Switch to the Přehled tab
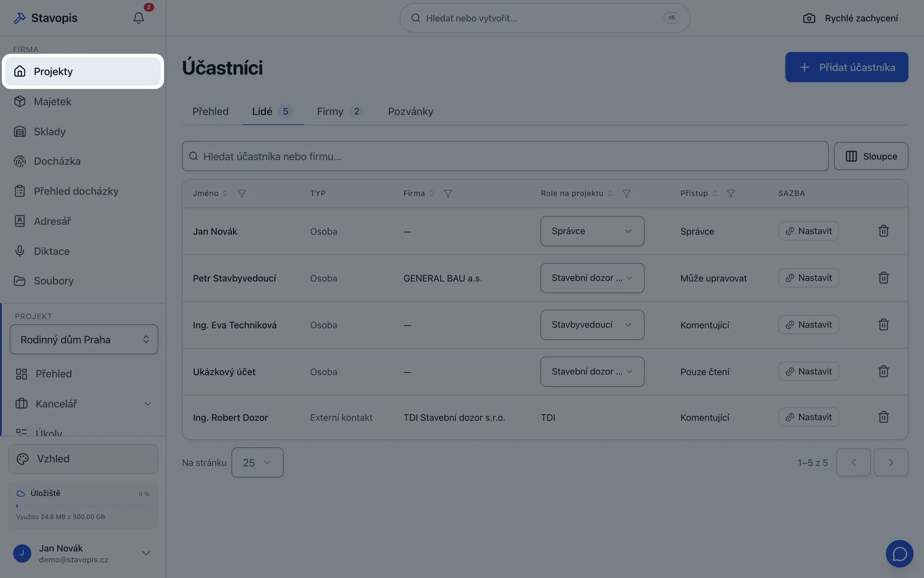Screen dimensions: 924x578 pos(210,111)
